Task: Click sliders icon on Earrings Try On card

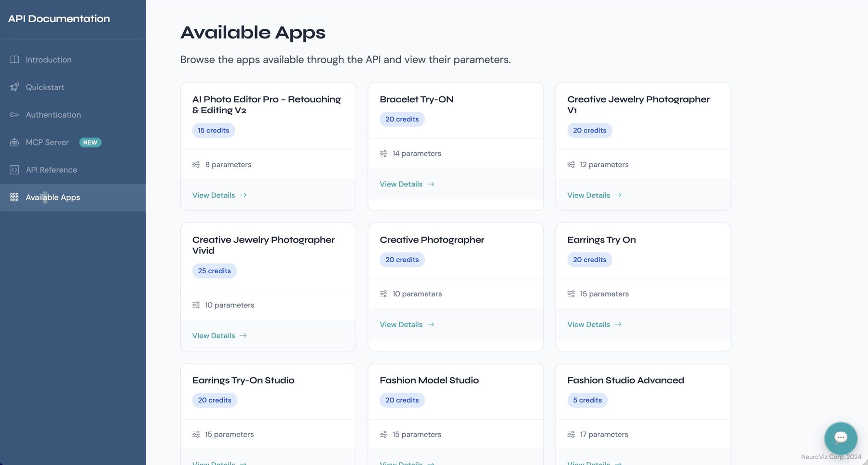Action: tap(571, 294)
